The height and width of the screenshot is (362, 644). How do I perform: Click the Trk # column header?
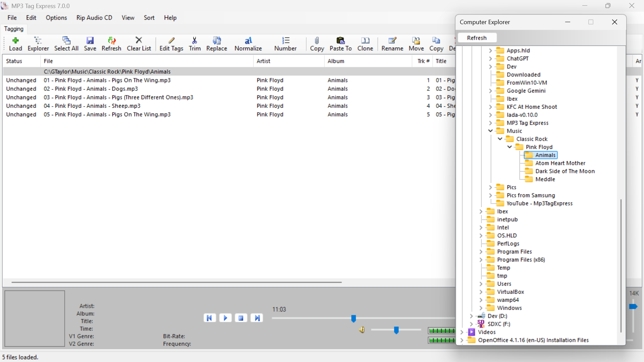point(422,61)
